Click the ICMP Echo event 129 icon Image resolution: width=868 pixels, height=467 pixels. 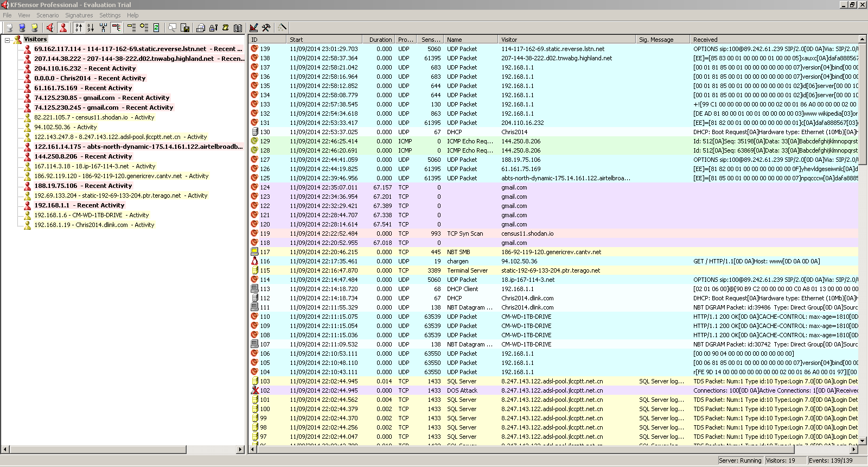coord(254,141)
